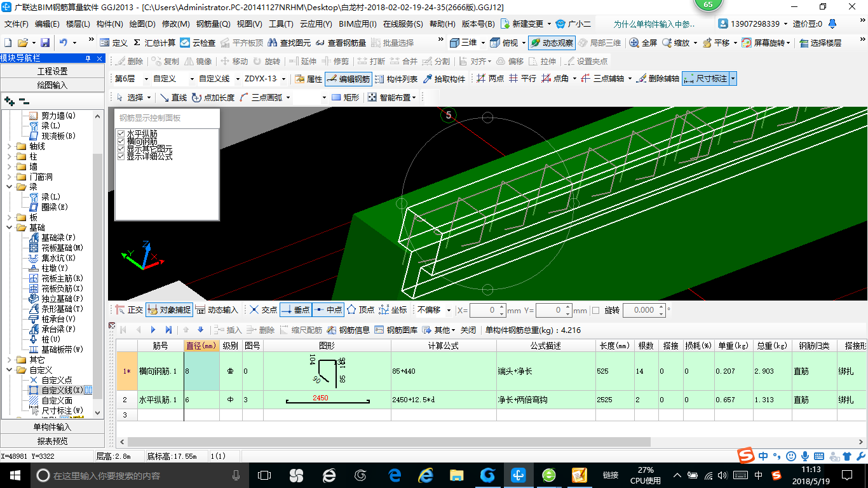The image size is (868, 488).
Task: Open 构件列表 component list
Action: pyautogui.click(x=396, y=79)
